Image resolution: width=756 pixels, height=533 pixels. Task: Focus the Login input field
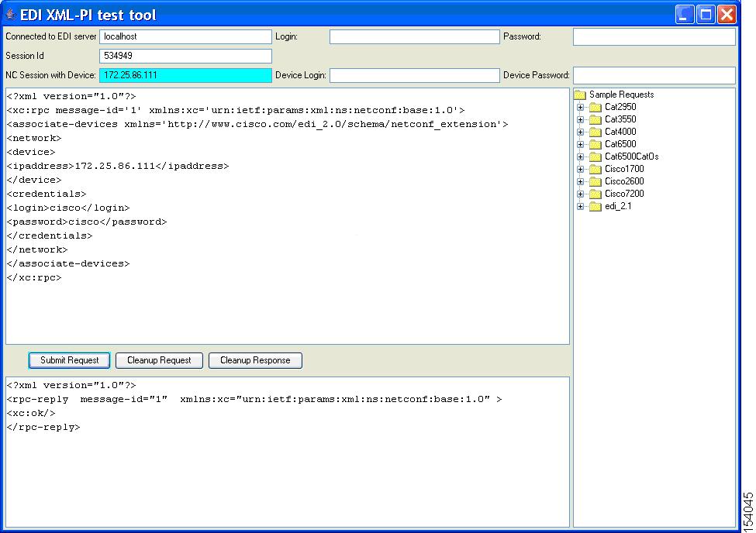click(415, 36)
